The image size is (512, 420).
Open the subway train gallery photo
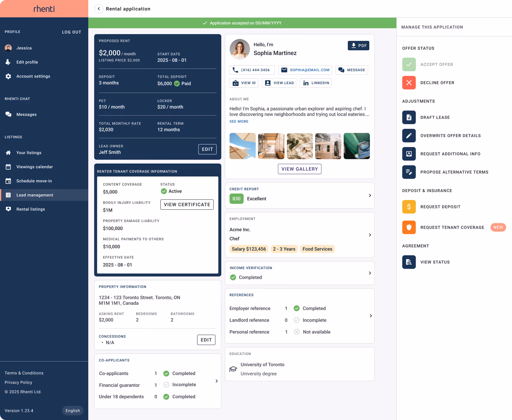328,146
